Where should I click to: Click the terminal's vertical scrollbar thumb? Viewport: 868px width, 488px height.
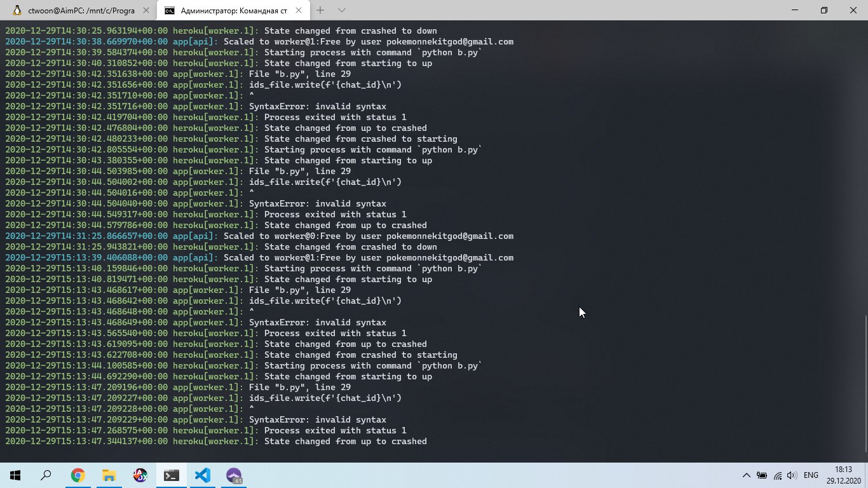tap(864, 383)
